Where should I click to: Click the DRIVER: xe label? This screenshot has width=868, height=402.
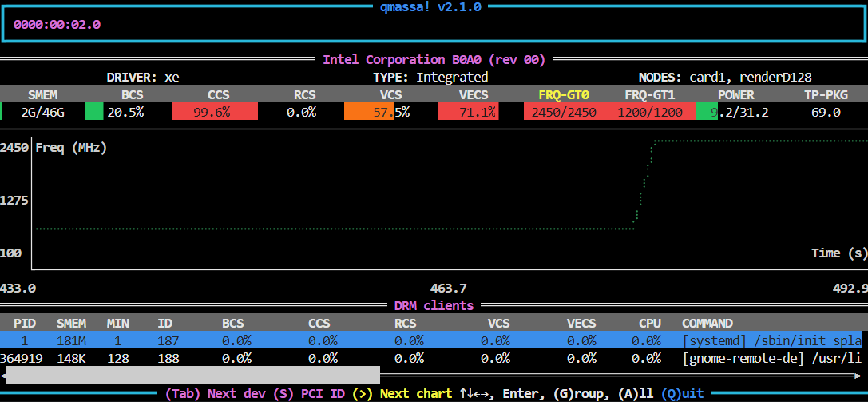143,77
